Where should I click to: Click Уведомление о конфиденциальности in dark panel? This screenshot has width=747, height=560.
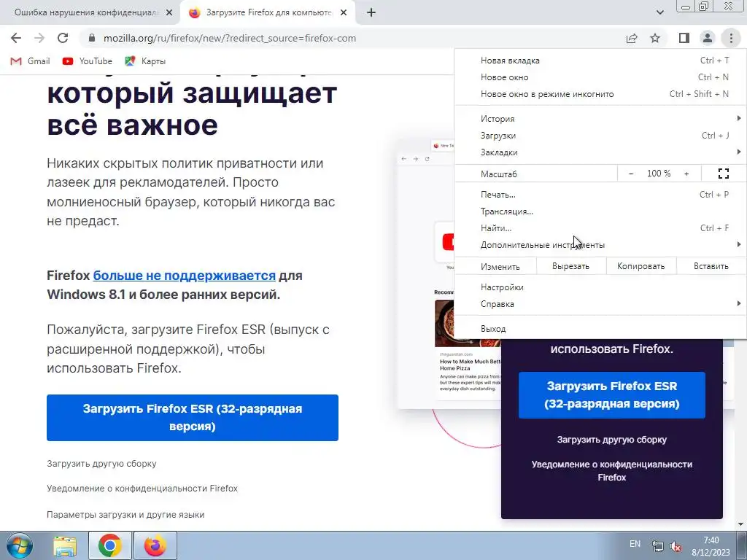click(612, 470)
